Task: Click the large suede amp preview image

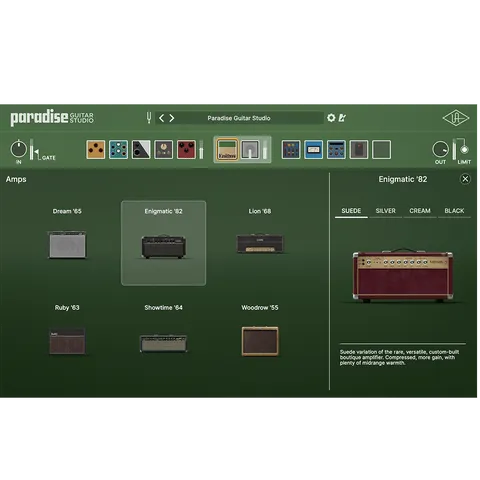Action: pyautogui.click(x=403, y=275)
